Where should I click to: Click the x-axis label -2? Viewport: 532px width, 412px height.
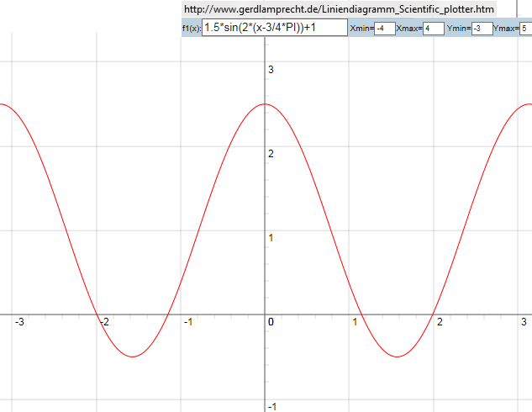click(103, 322)
